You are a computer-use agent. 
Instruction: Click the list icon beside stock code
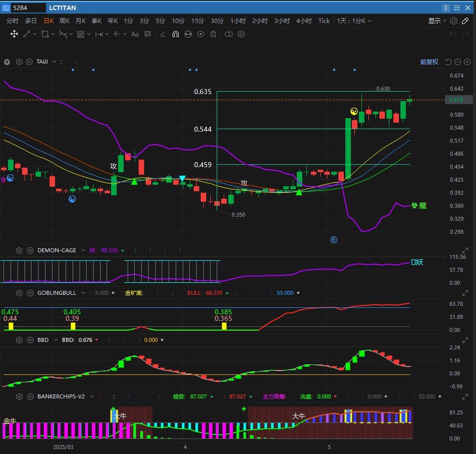tap(6, 8)
